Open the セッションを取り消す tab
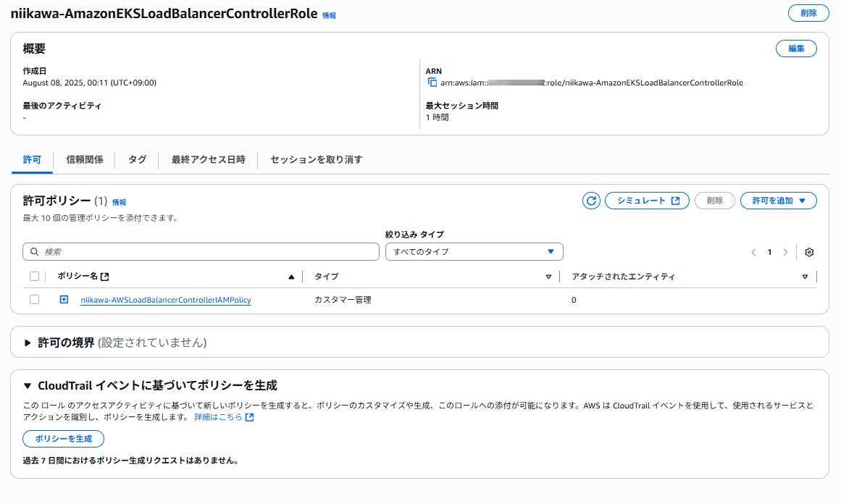The image size is (841, 504). pyautogui.click(x=316, y=160)
